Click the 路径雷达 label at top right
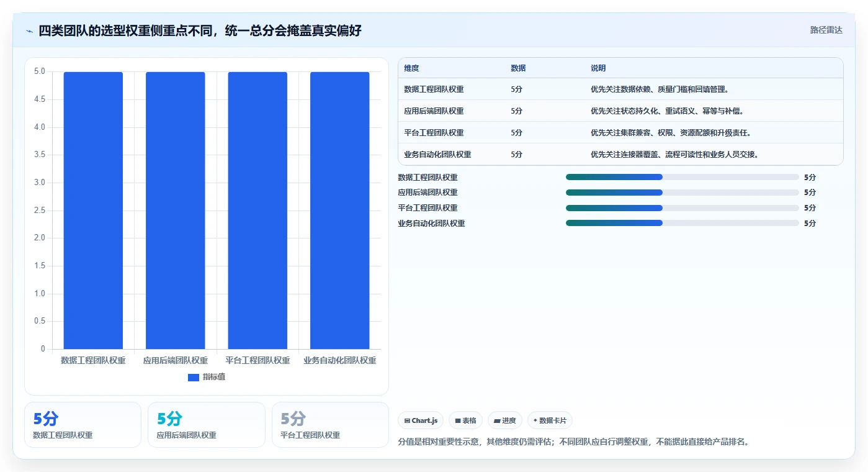Screen dimensions: 868x472 [826, 30]
